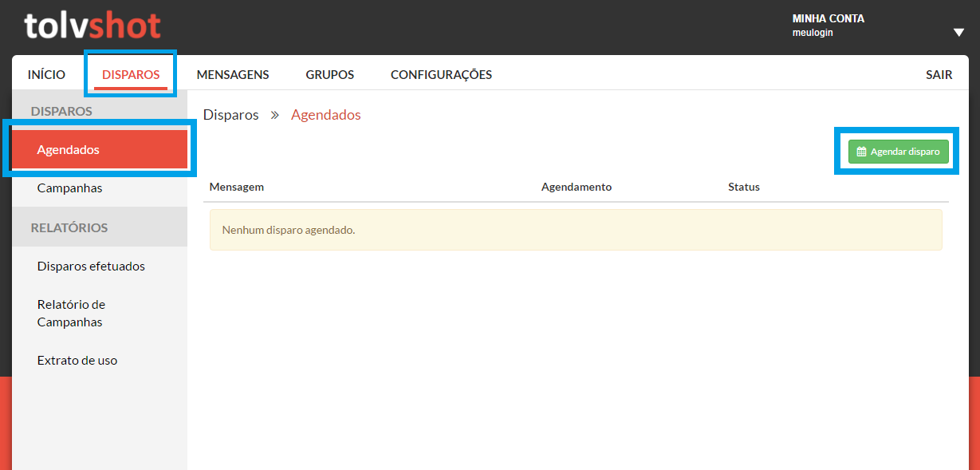This screenshot has width=980, height=470.
Task: Click the meulogin username text
Action: [x=813, y=33]
